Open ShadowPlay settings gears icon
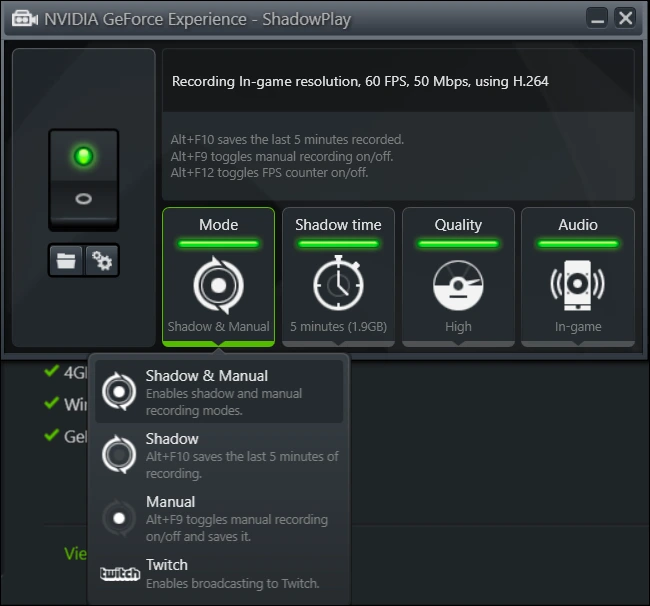 (x=102, y=261)
